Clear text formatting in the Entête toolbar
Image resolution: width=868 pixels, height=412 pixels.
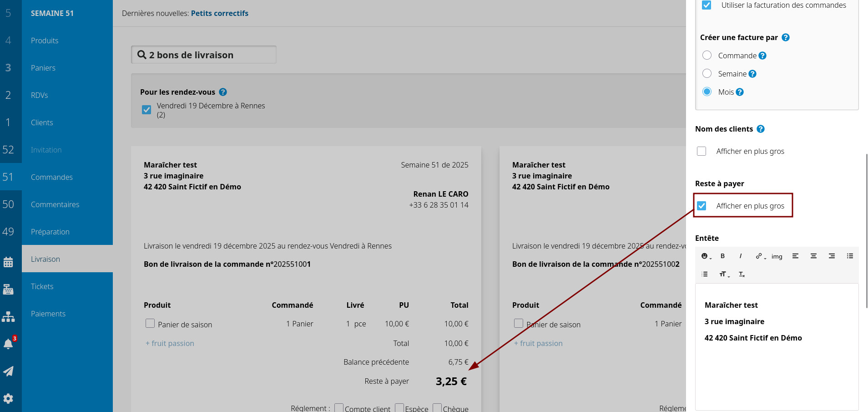(x=742, y=275)
